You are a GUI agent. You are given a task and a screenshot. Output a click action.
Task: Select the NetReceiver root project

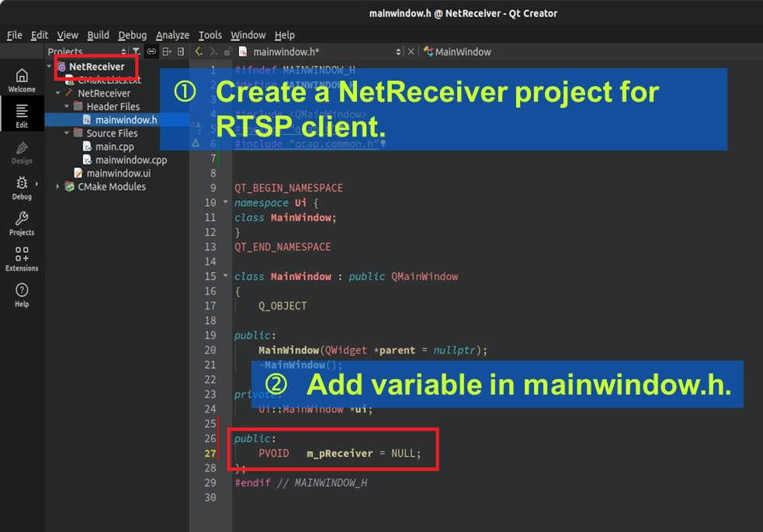tap(96, 66)
